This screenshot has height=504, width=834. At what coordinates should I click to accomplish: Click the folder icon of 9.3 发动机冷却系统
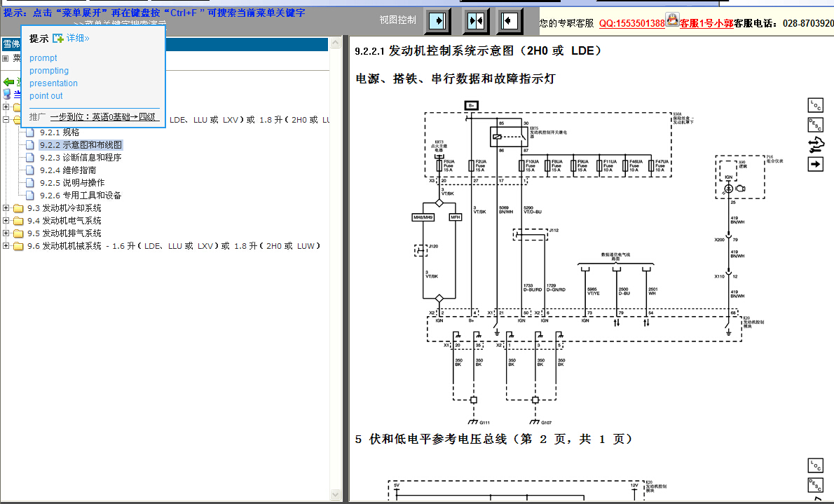pos(19,208)
